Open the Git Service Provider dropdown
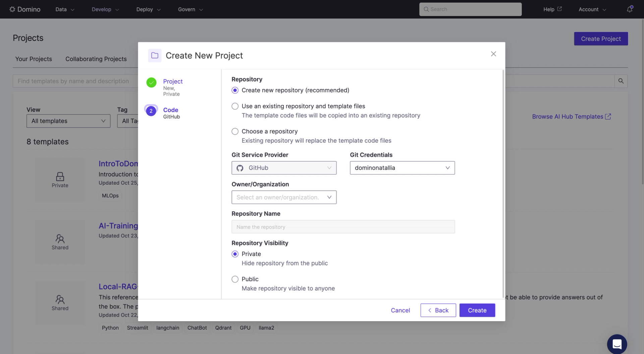The image size is (644, 354). [284, 168]
